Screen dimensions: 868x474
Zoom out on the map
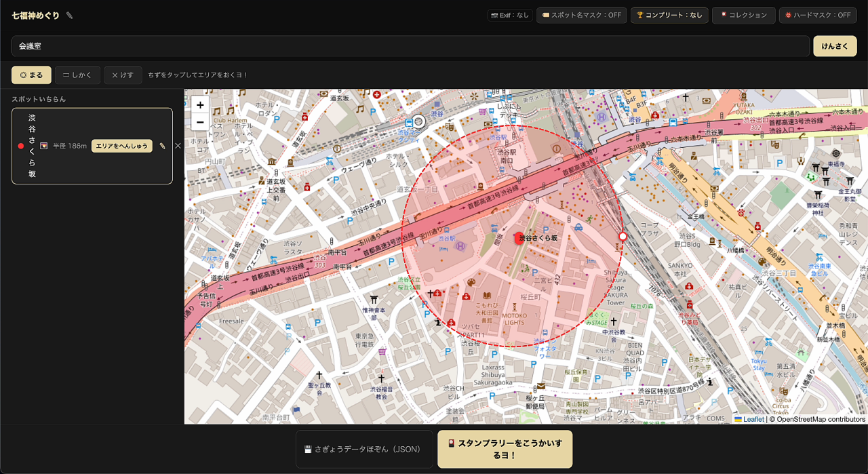pos(200,122)
